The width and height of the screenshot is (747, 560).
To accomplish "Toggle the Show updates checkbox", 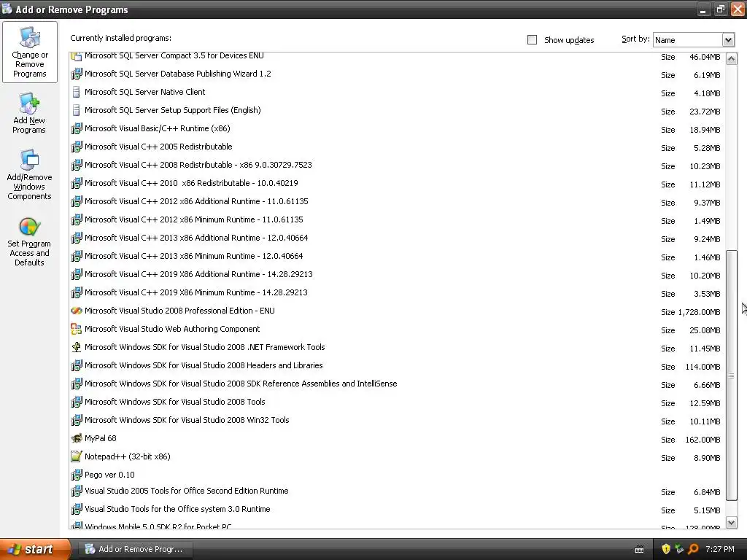I will coord(532,40).
